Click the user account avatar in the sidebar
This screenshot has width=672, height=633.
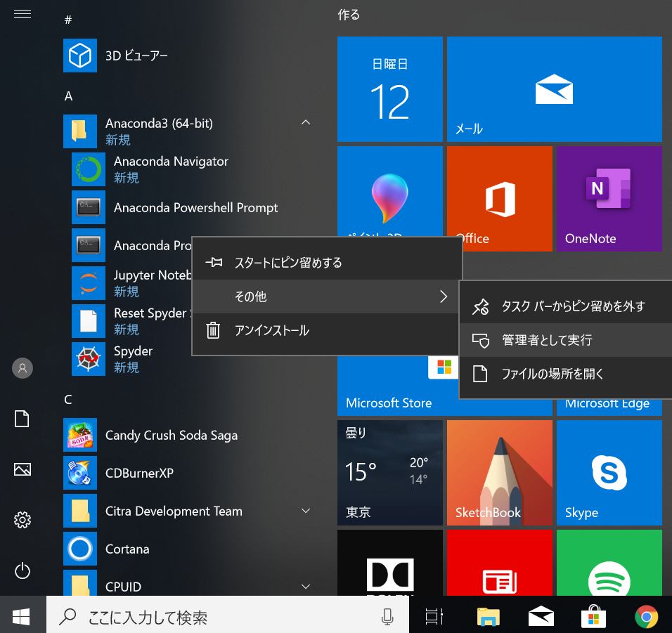tap(22, 368)
